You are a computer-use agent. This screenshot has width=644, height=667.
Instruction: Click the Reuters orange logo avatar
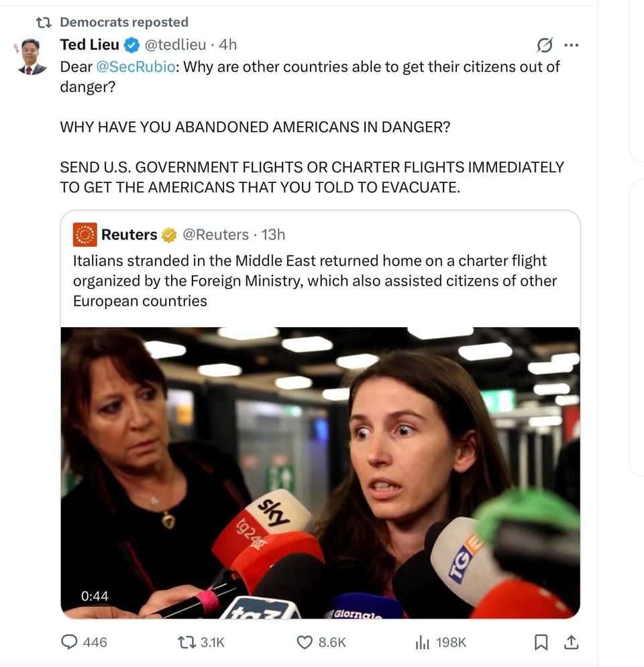click(85, 235)
